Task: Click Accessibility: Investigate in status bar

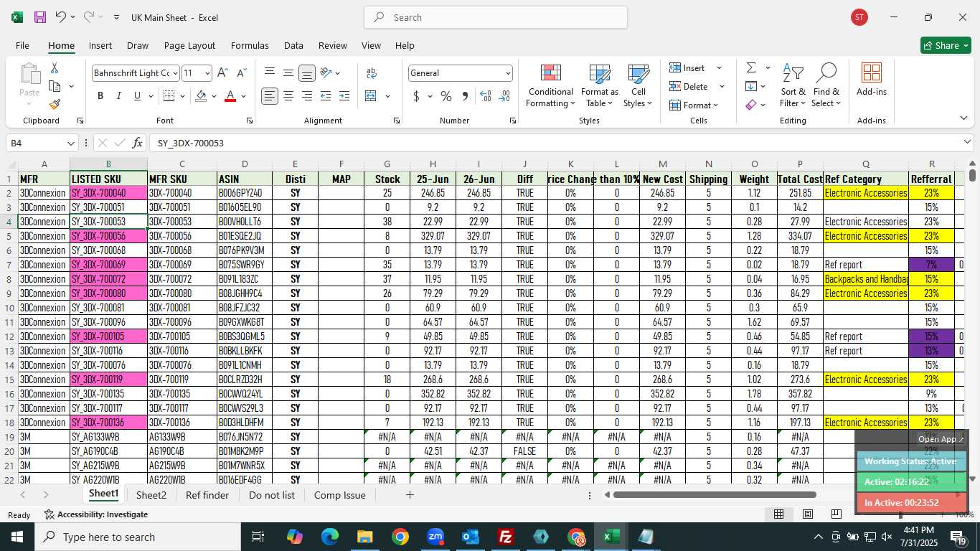Action: (96, 514)
